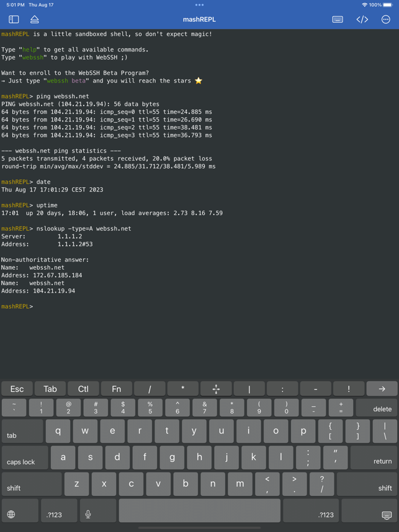Toggle the Fn modifier key

(x=117, y=389)
